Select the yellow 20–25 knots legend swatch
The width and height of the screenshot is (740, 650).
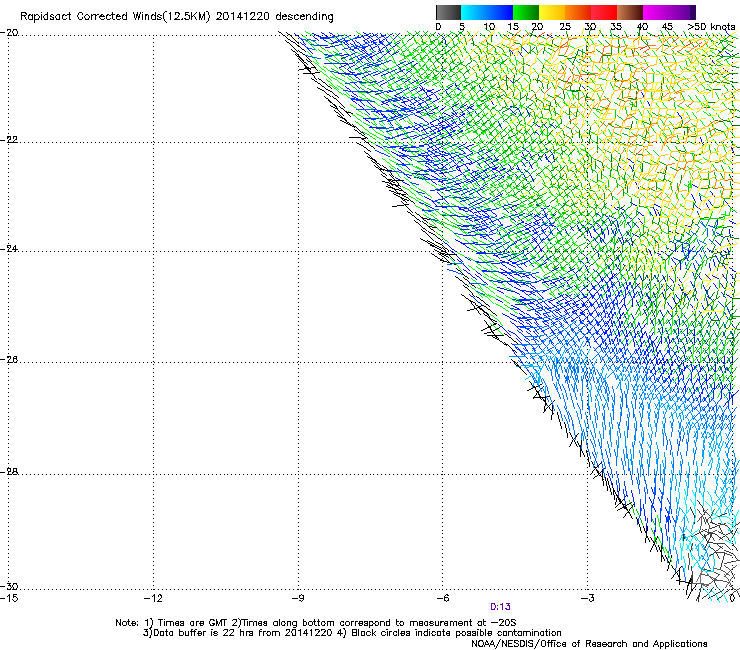552,12
